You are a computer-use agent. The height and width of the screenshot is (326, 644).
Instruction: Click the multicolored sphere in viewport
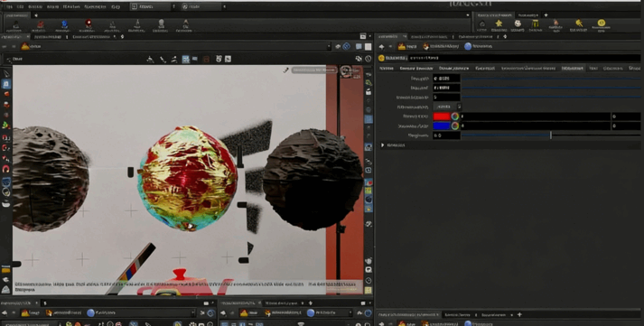(187, 178)
